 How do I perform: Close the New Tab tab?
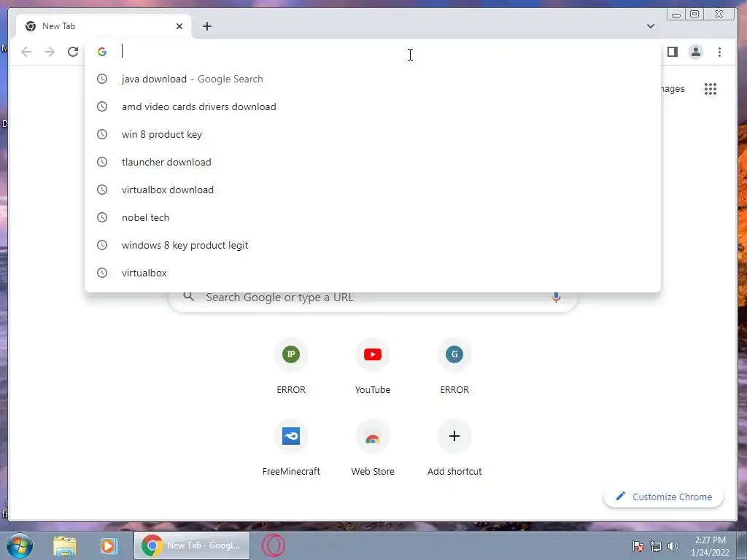tap(179, 26)
